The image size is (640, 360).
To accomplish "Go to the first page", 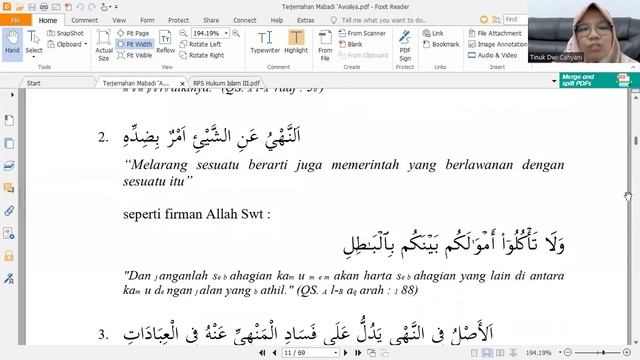I will (262, 353).
